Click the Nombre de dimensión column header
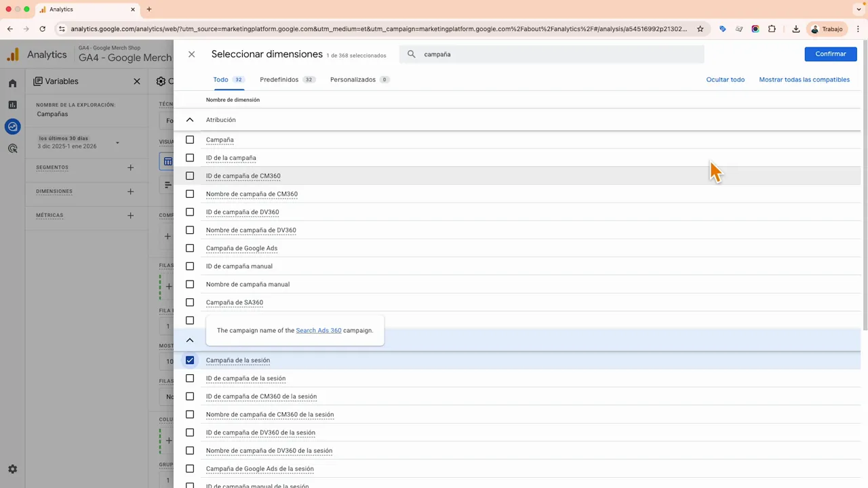The image size is (868, 488). (x=233, y=100)
